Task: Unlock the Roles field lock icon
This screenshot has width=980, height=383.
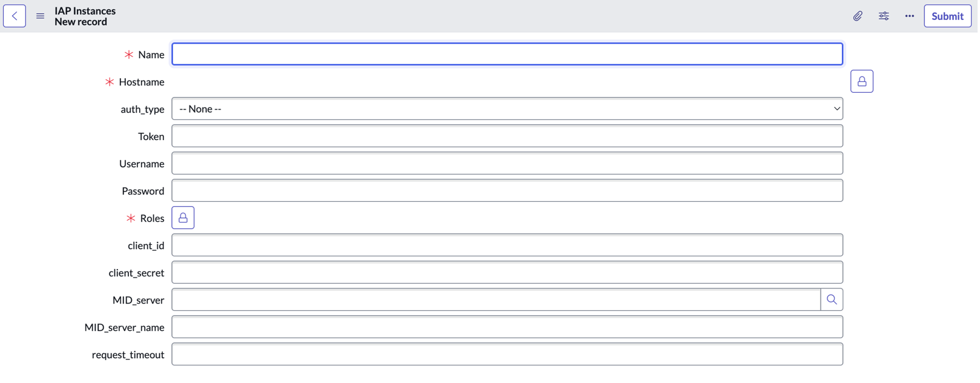Action: [x=183, y=218]
